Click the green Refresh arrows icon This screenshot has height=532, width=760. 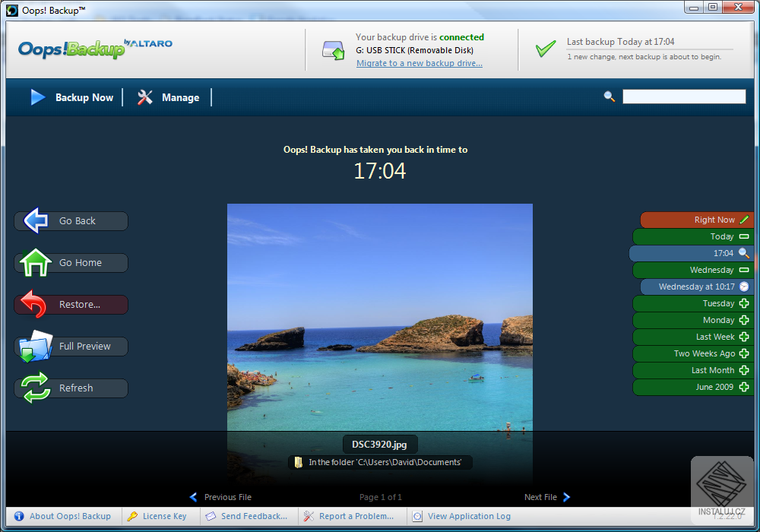tap(36, 388)
